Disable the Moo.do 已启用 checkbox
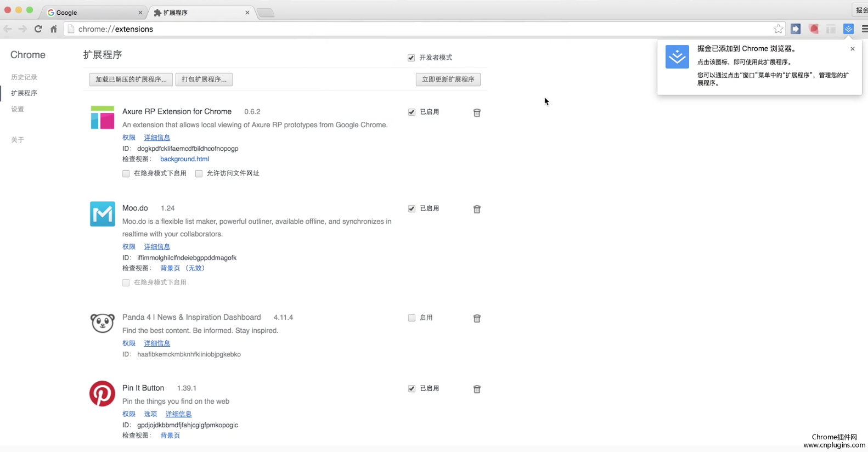This screenshot has height=452, width=868. point(412,208)
